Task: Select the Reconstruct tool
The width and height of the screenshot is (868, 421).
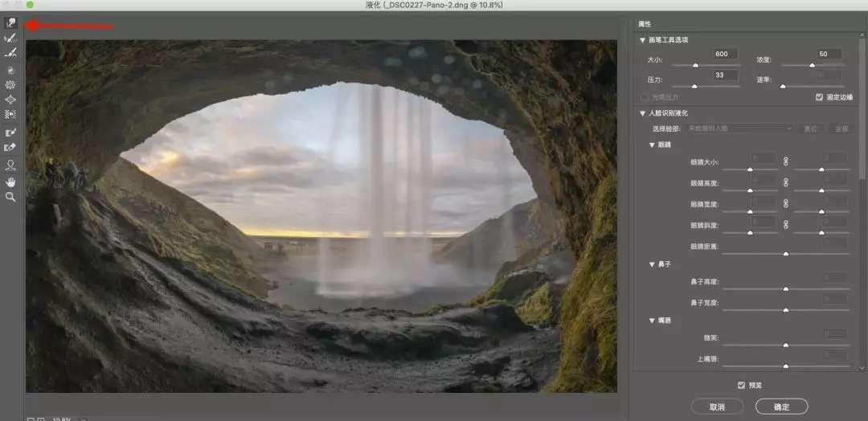Action: coord(11,38)
